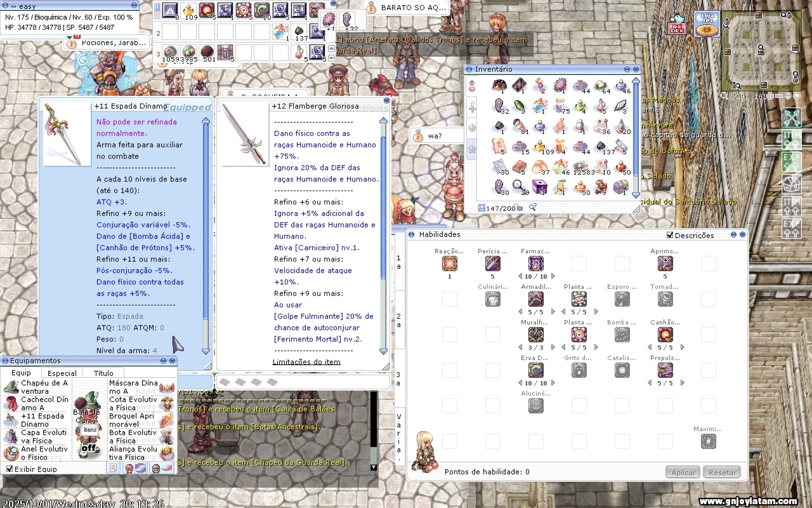Click the purple gift box in the inventory
The image size is (812, 508).
(539, 187)
